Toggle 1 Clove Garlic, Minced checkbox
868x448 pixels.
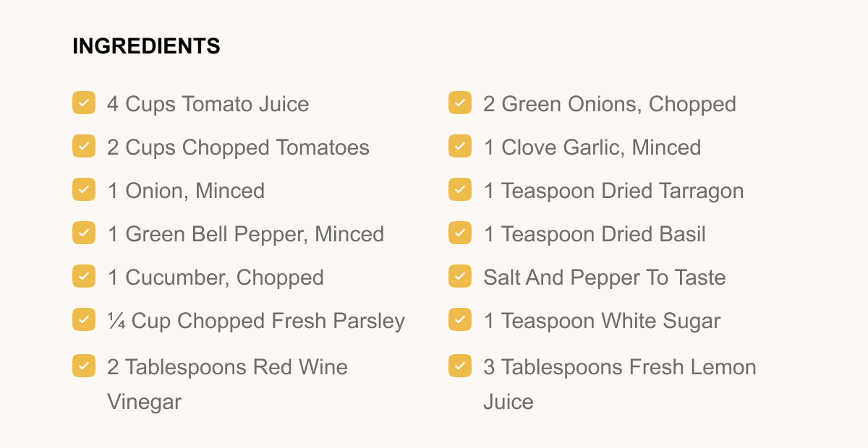(460, 146)
